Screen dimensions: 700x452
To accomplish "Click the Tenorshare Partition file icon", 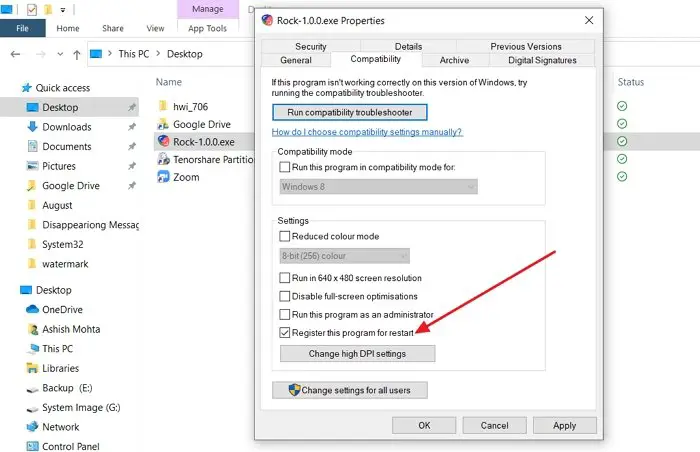I will pyautogui.click(x=163, y=159).
